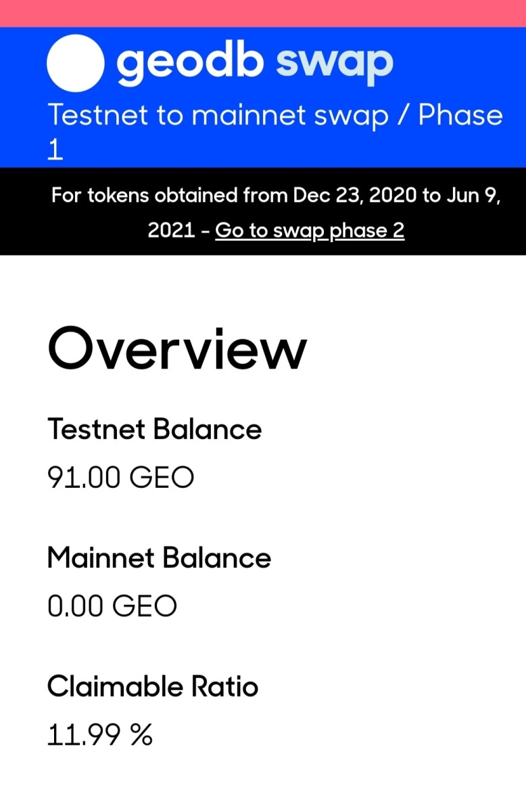The image size is (526, 812).
Task: Click the Mainnet Balance label
Action: pyautogui.click(x=159, y=558)
